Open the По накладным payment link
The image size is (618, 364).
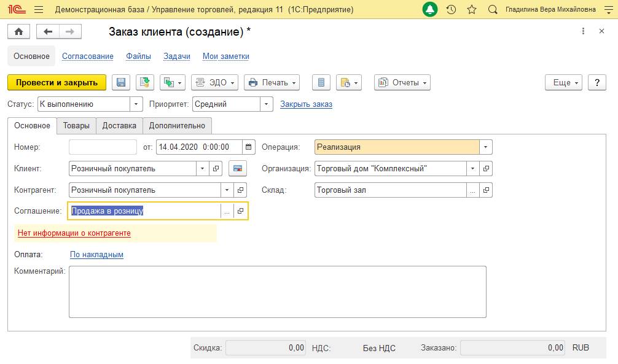coord(96,255)
